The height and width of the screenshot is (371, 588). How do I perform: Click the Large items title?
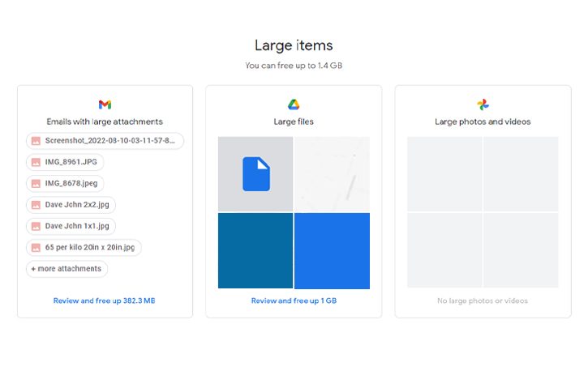(x=294, y=45)
